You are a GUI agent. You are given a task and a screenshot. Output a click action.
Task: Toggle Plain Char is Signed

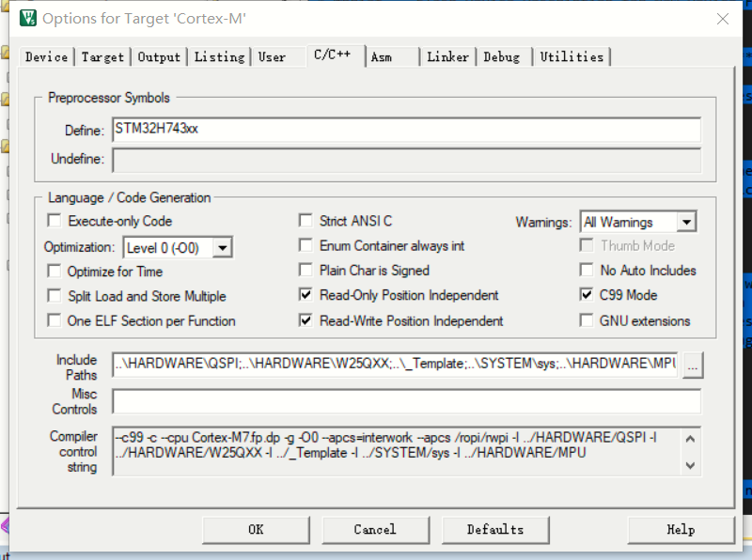pos(305,270)
